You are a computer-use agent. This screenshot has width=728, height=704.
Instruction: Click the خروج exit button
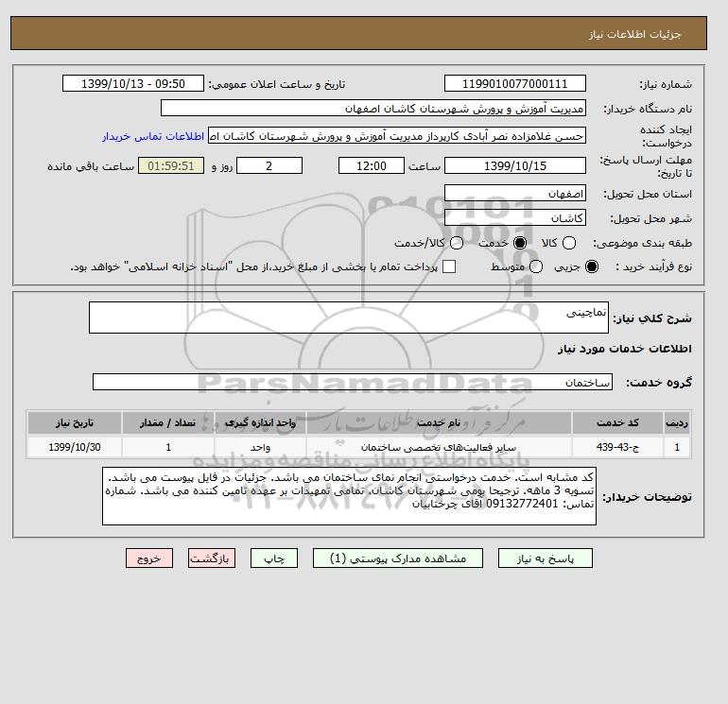[149, 558]
